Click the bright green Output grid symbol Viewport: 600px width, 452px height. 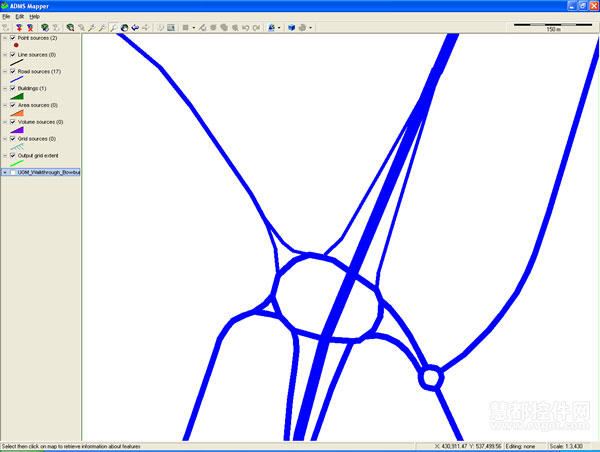tap(16, 163)
